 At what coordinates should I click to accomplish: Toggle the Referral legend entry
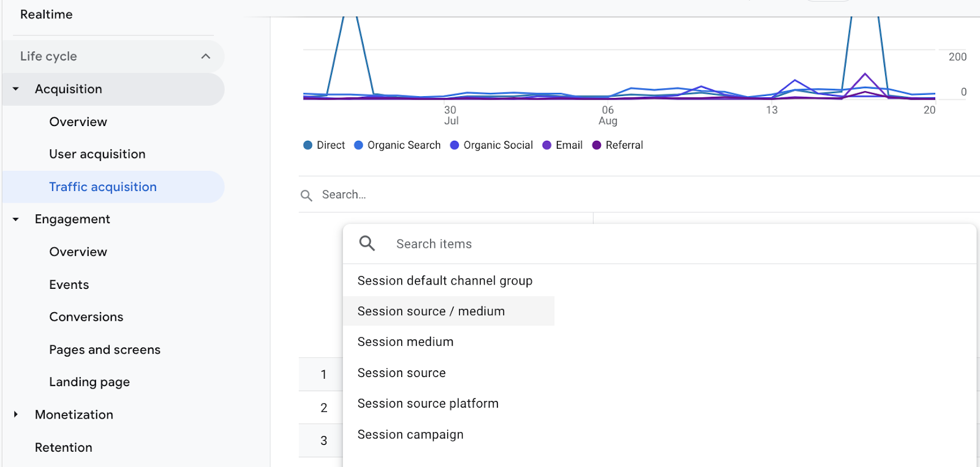(618, 145)
